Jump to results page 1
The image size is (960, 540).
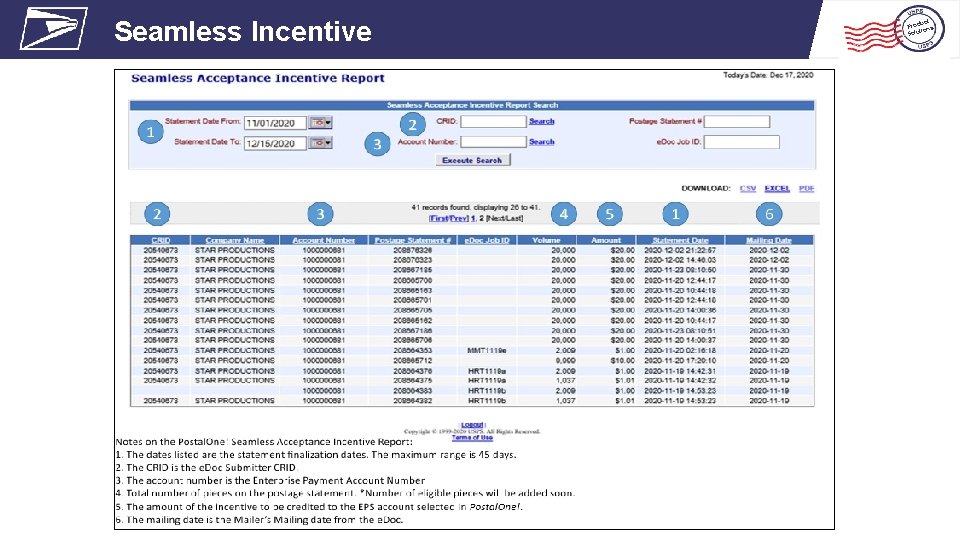coord(473,218)
